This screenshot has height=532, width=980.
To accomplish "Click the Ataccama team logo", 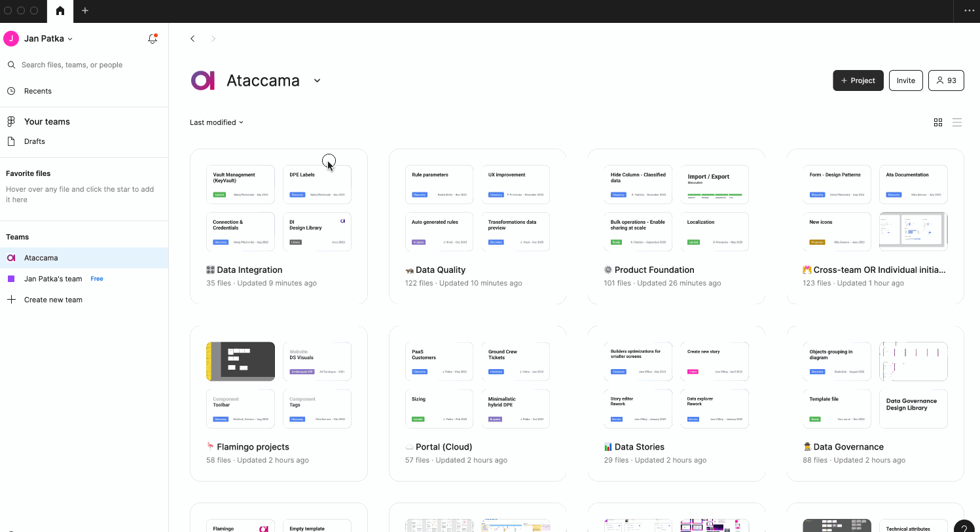I will [x=203, y=80].
